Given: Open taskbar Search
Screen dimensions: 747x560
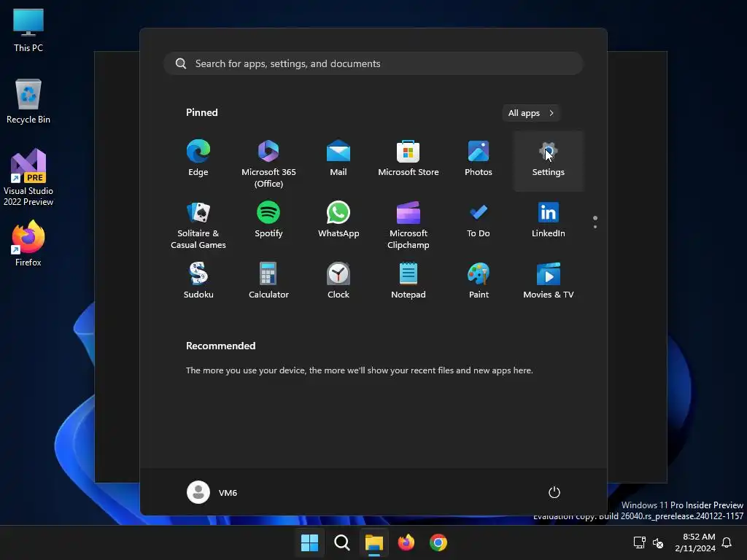Looking at the screenshot, I should click(341, 542).
